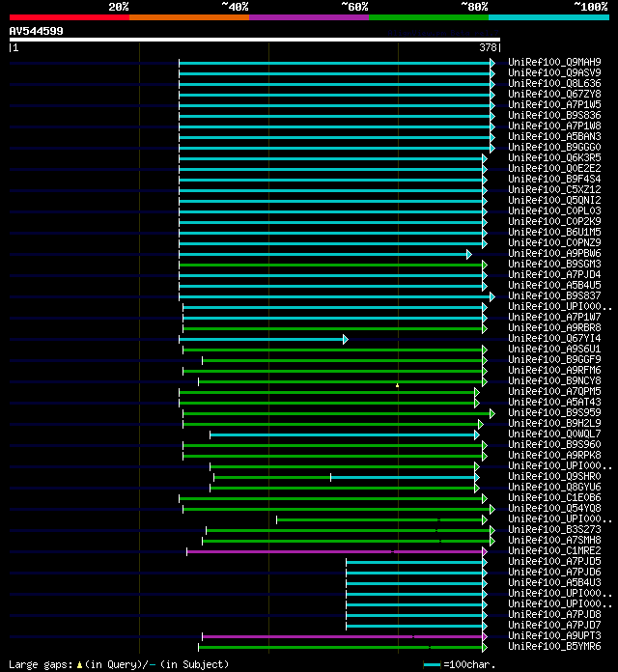Viewport: 618px width, 672px height.
Task: Open hit UniRef100_A9RPK8
Action: pyautogui.click(x=554, y=455)
